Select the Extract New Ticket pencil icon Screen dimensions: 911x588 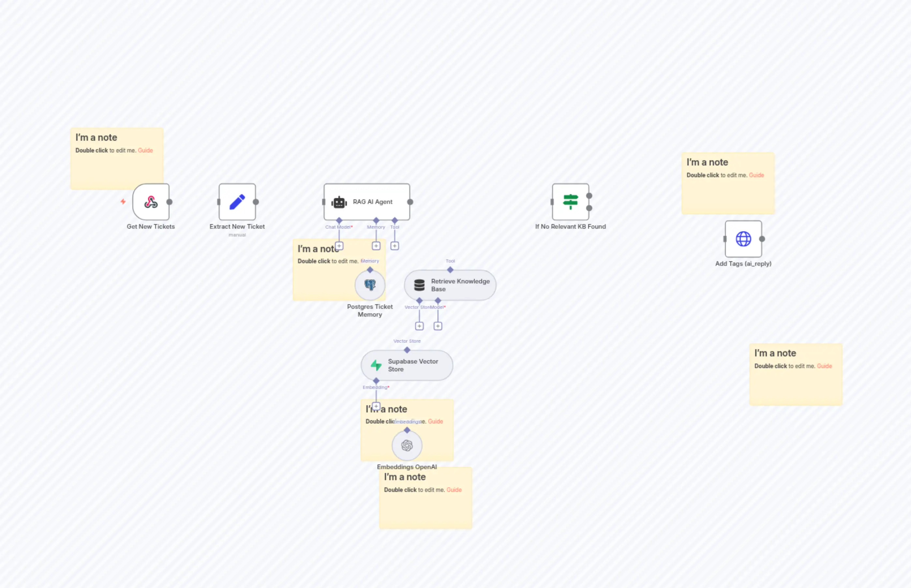(x=237, y=202)
